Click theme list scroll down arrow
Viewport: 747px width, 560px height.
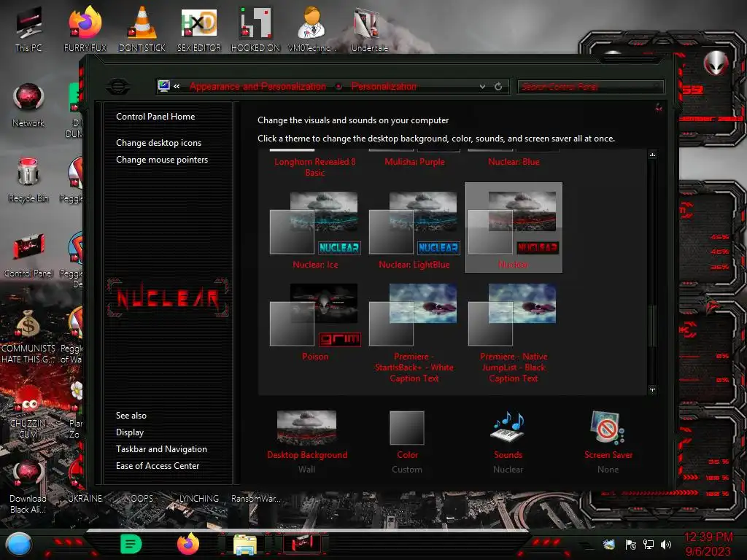coord(652,389)
